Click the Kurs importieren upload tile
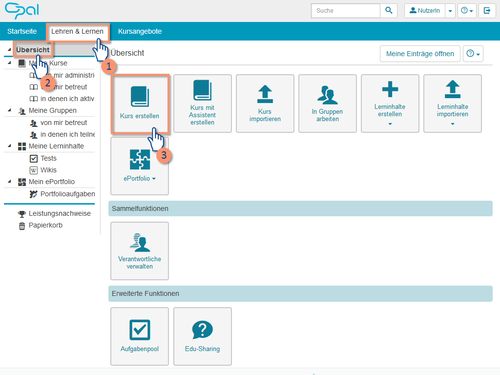Image resolution: width=500 pixels, height=375 pixels. (x=265, y=103)
